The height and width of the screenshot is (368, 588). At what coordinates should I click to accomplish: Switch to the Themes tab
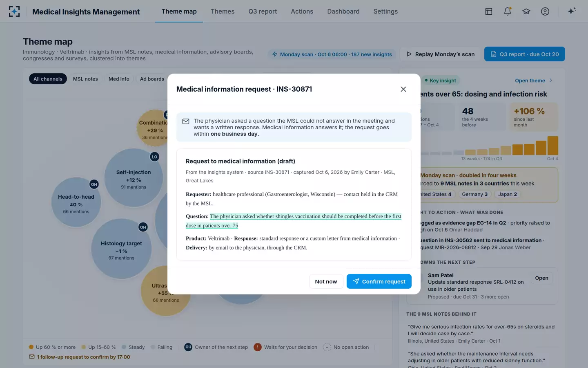[223, 11]
